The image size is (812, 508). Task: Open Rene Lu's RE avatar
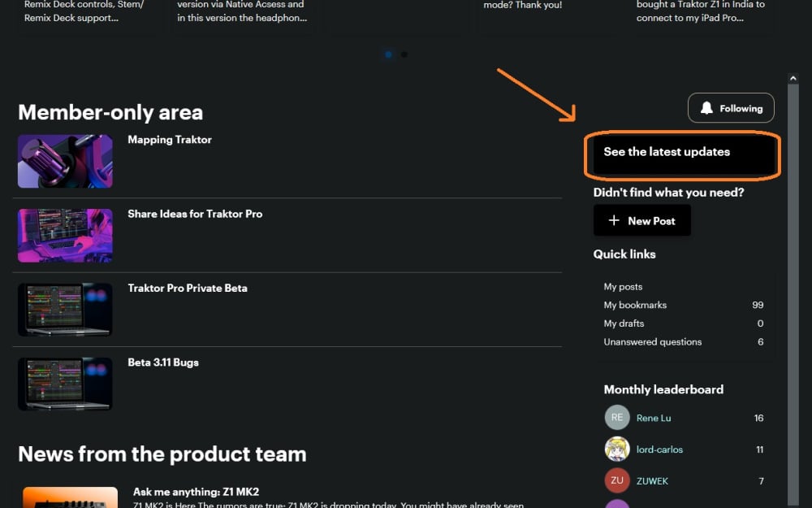[x=617, y=417]
